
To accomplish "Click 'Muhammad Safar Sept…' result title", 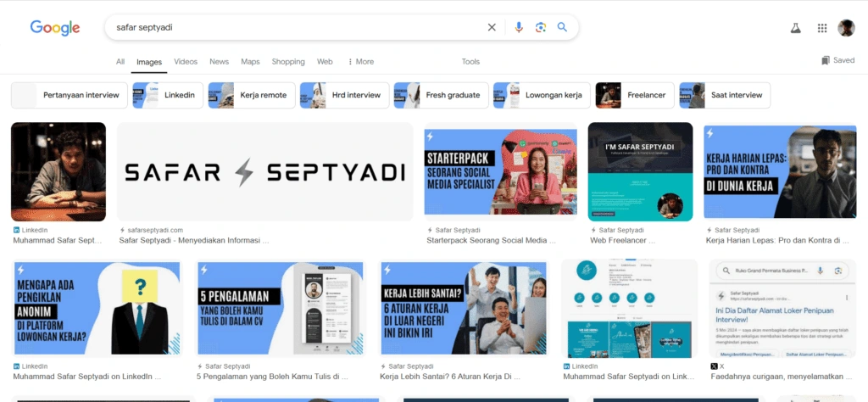I will (x=58, y=240).
